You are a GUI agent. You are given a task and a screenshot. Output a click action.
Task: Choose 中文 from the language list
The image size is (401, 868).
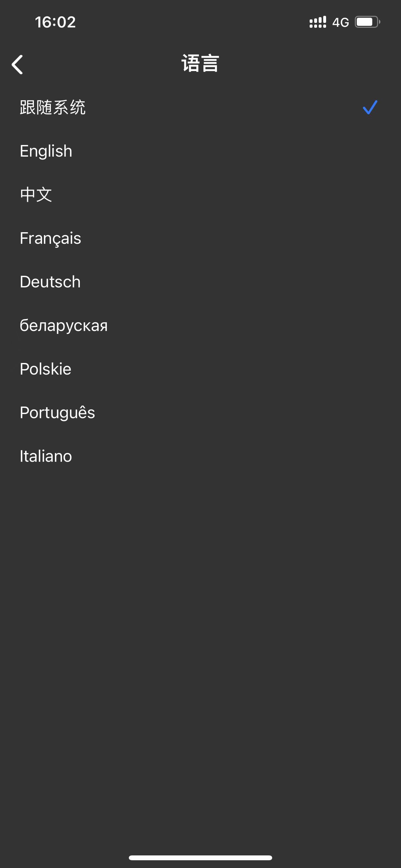point(36,194)
